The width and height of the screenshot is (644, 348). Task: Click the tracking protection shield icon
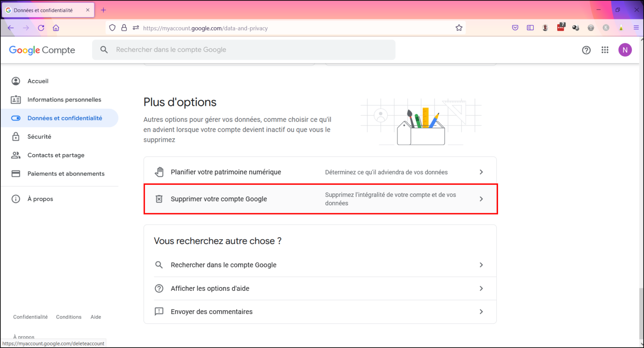(112, 27)
